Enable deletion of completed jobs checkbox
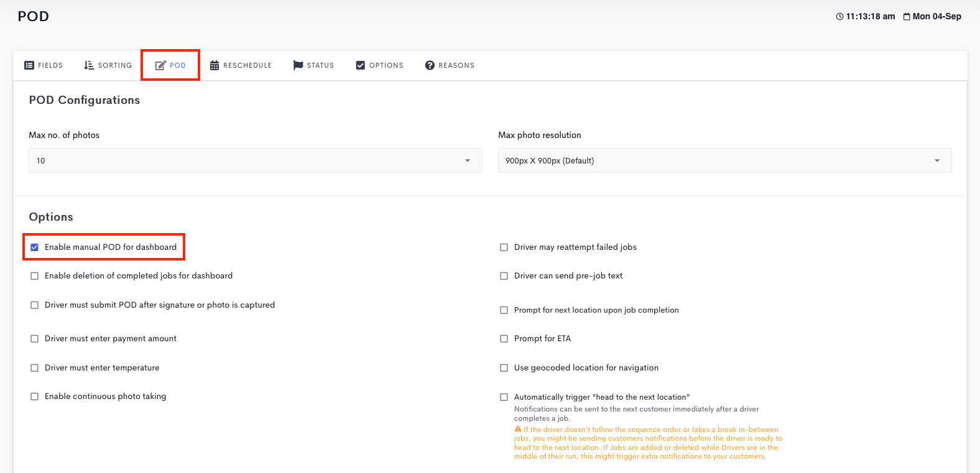This screenshot has width=980, height=473. click(x=35, y=276)
